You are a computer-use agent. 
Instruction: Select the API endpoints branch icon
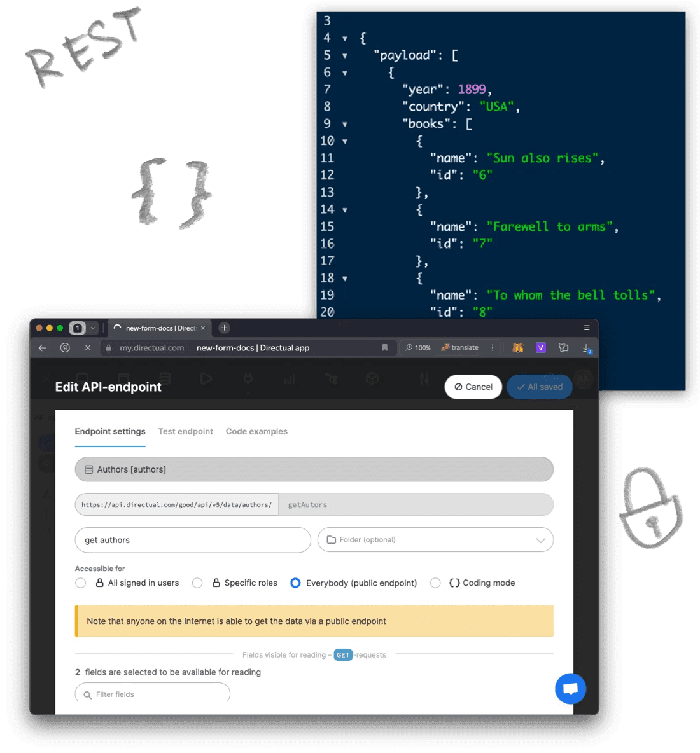(330, 378)
